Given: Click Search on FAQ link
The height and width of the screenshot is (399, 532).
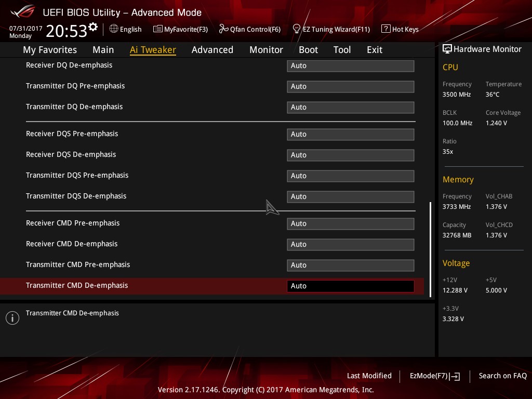Looking at the screenshot, I should coord(502,376).
